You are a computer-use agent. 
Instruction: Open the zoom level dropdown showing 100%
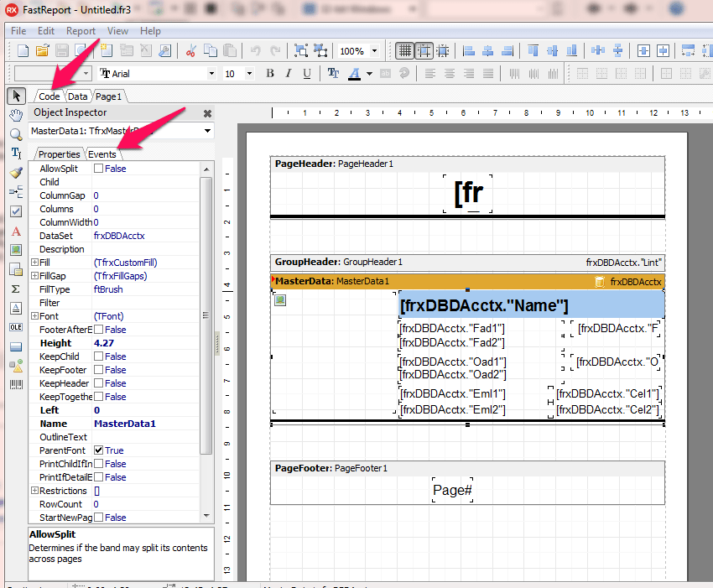point(374,50)
